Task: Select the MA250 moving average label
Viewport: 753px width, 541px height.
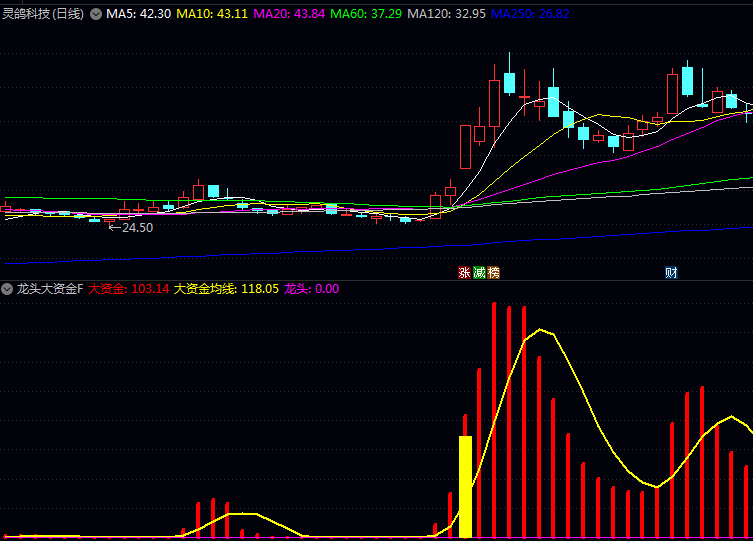Action: pyautogui.click(x=530, y=14)
